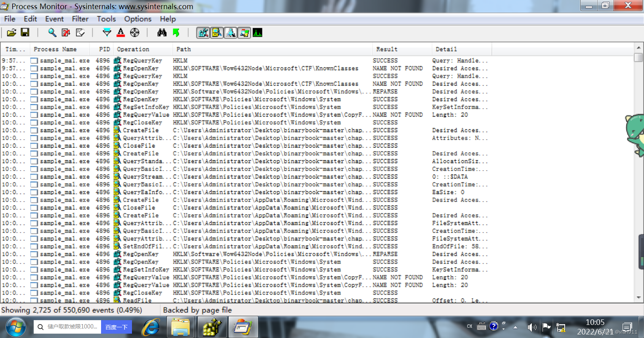Click the vertical scrollbar up arrow
Screen dimensions: 644x338
[638, 47]
